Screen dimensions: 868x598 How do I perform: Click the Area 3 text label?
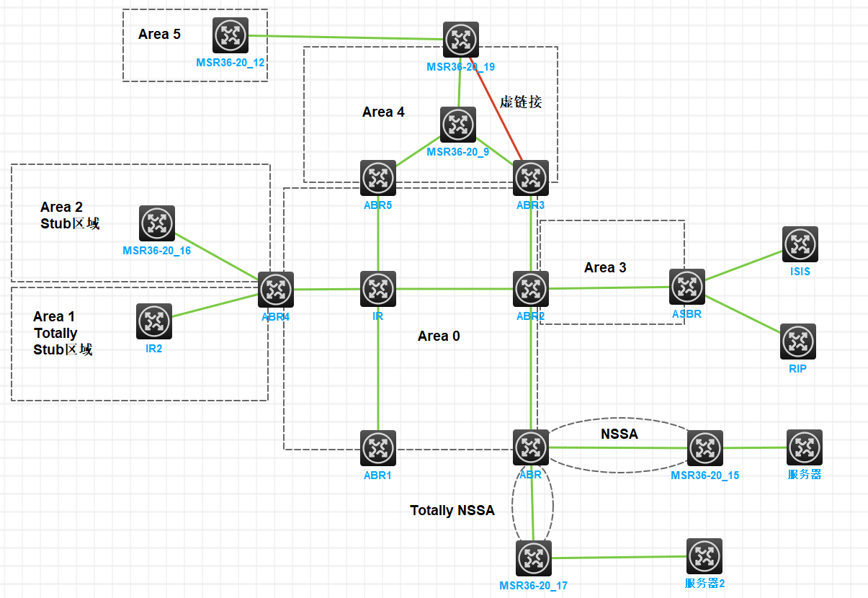[x=605, y=268]
